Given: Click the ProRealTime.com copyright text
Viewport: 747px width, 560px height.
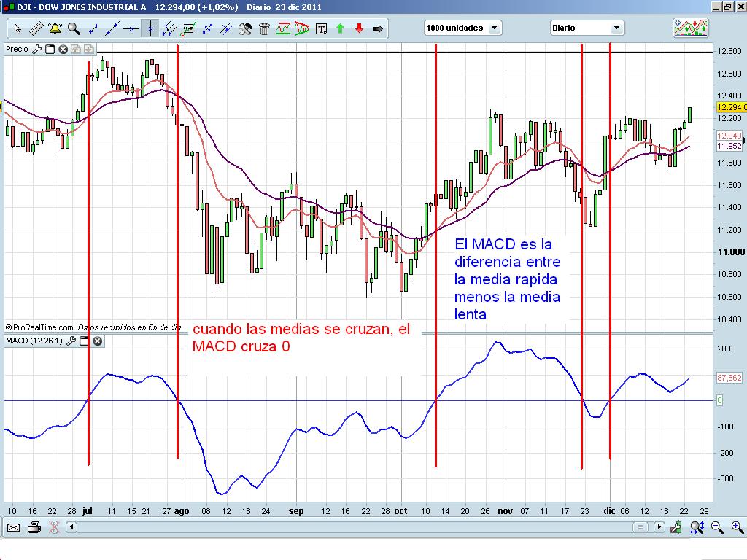Looking at the screenshot, I should pyautogui.click(x=39, y=327).
